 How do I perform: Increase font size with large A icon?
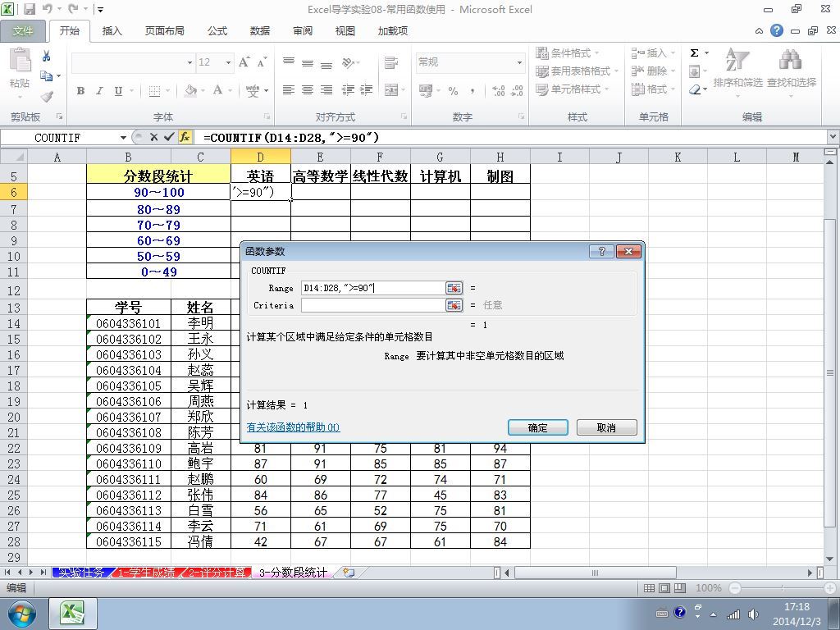244,62
